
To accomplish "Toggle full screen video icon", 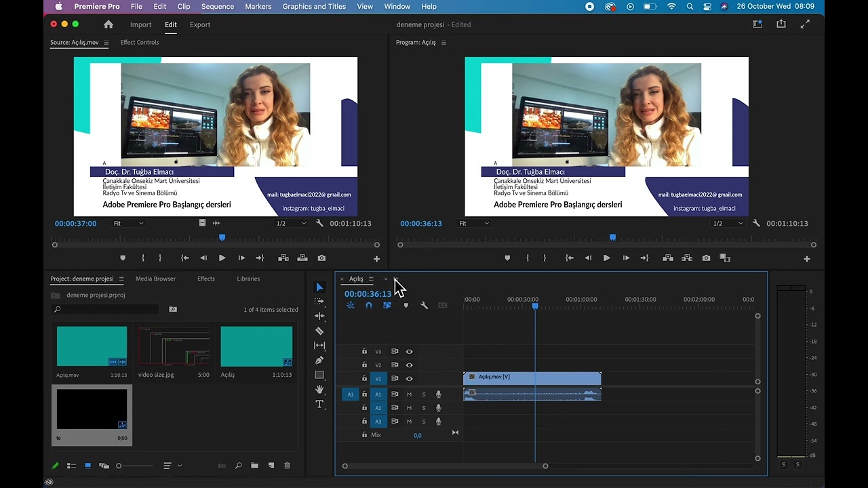I will [805, 24].
